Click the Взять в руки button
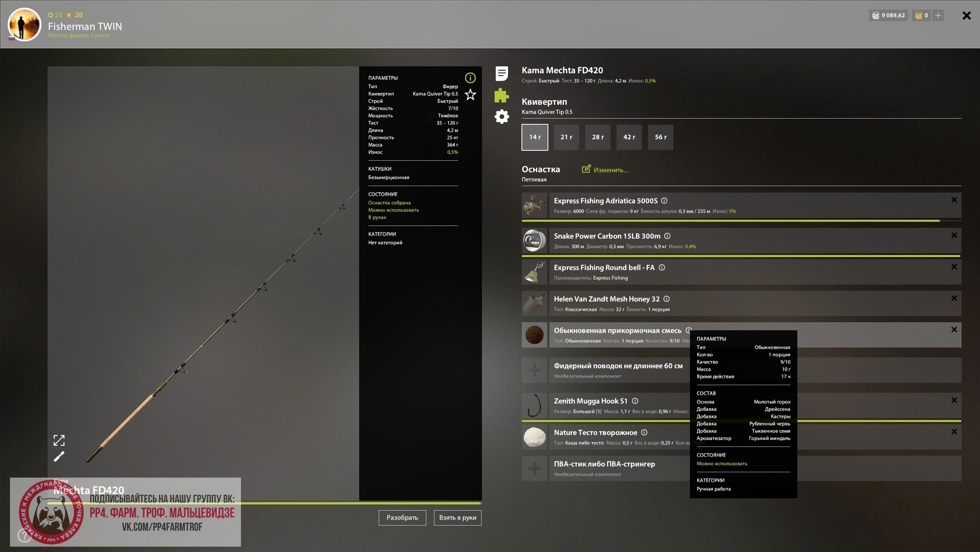This screenshot has width=980, height=552. [457, 518]
